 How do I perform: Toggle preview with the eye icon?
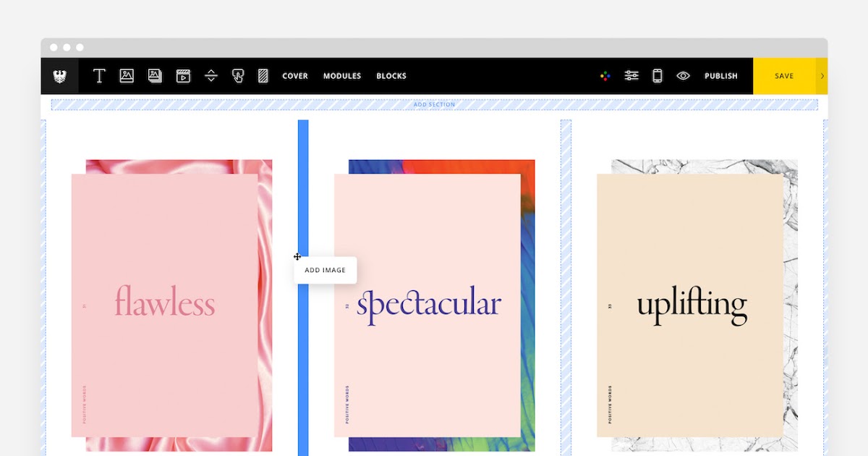683,76
